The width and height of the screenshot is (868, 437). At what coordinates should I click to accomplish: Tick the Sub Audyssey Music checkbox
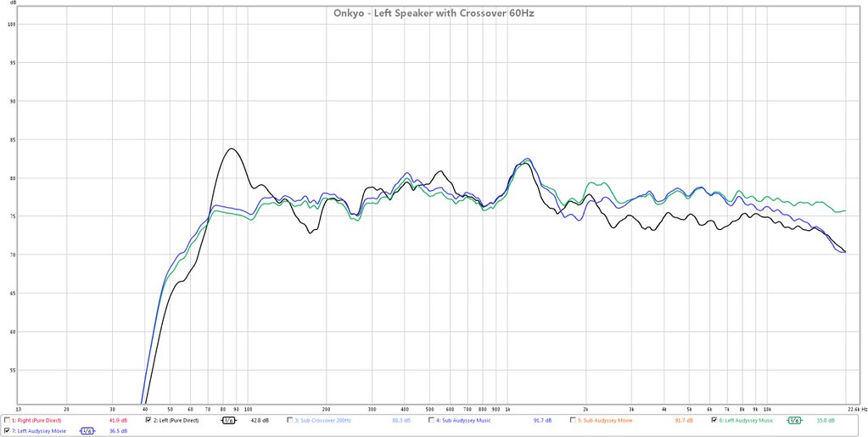pyautogui.click(x=432, y=420)
